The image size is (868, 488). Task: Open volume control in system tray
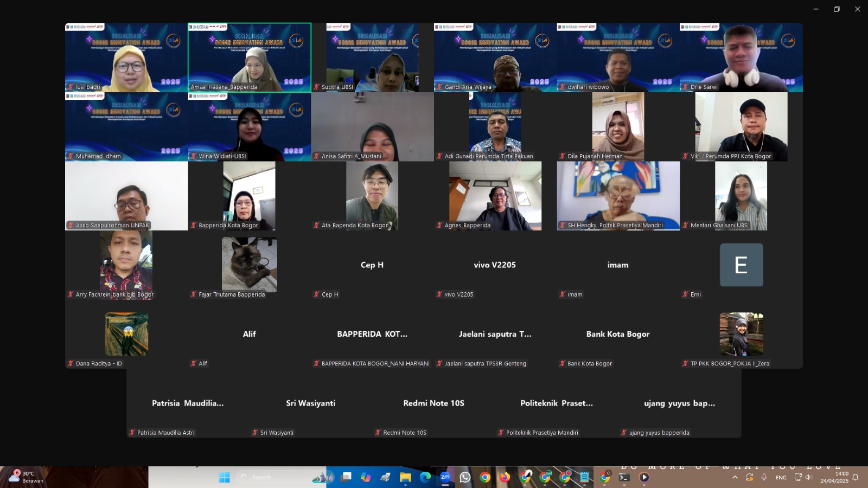click(808, 477)
